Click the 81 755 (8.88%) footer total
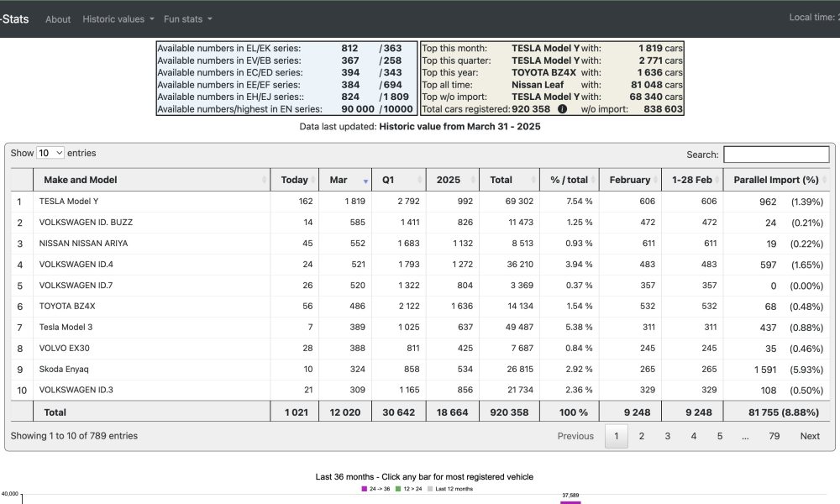 coord(783,412)
